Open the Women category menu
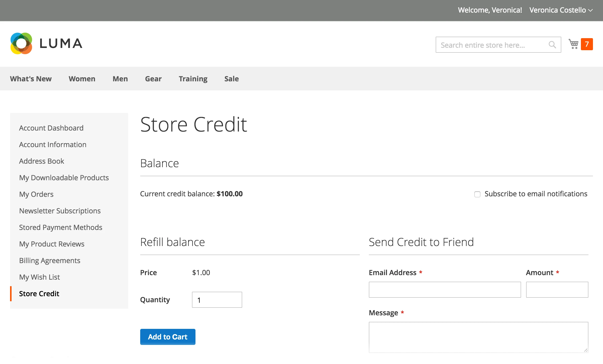The height and width of the screenshot is (364, 603). 82,79
